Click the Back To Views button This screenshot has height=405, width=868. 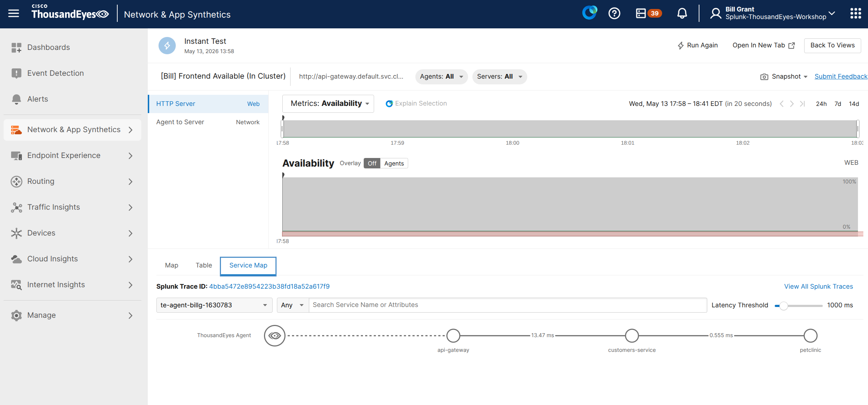832,45
